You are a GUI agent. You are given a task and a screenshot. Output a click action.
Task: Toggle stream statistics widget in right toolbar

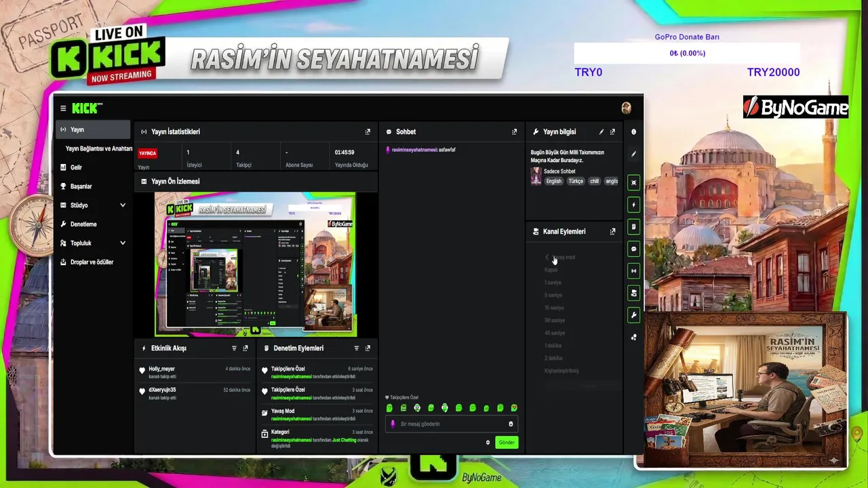pos(634,271)
